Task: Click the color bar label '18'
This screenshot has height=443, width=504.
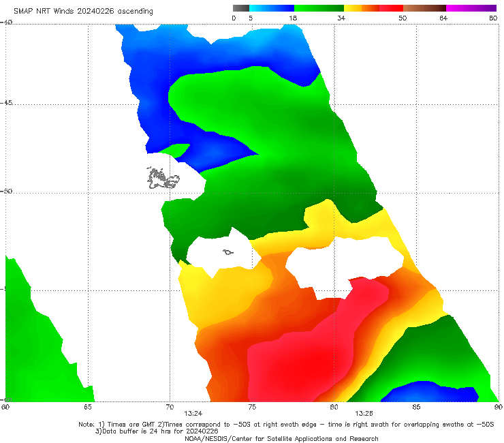Action: [293, 18]
